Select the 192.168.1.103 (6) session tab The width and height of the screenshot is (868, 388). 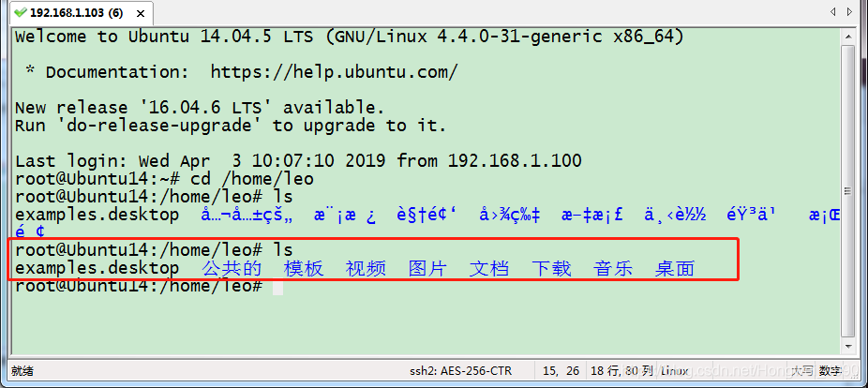click(82, 12)
